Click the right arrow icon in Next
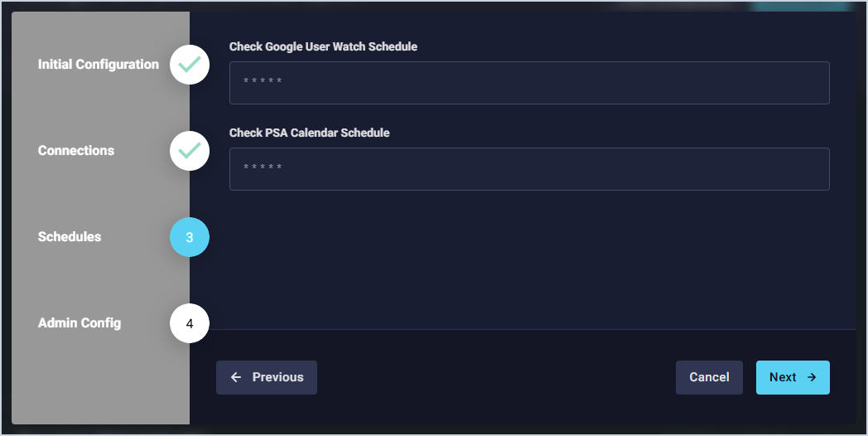Viewport: 868px width, 436px height. pyautogui.click(x=812, y=377)
